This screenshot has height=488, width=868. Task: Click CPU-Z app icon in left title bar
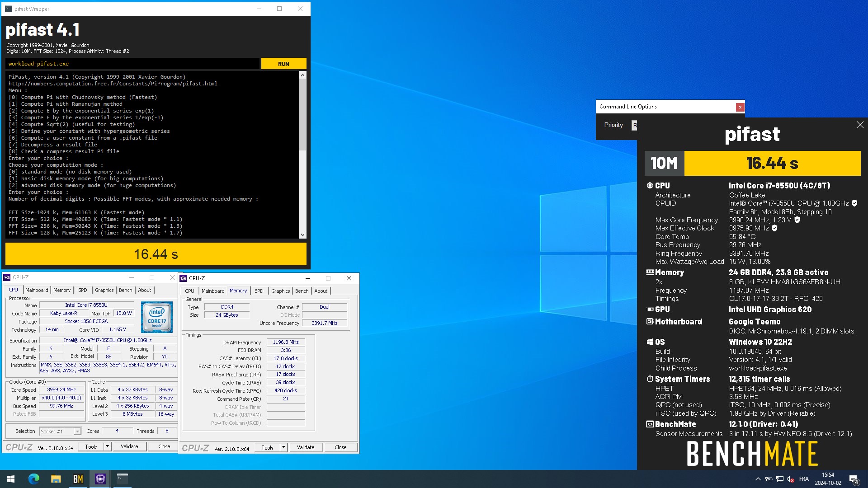[7, 277]
